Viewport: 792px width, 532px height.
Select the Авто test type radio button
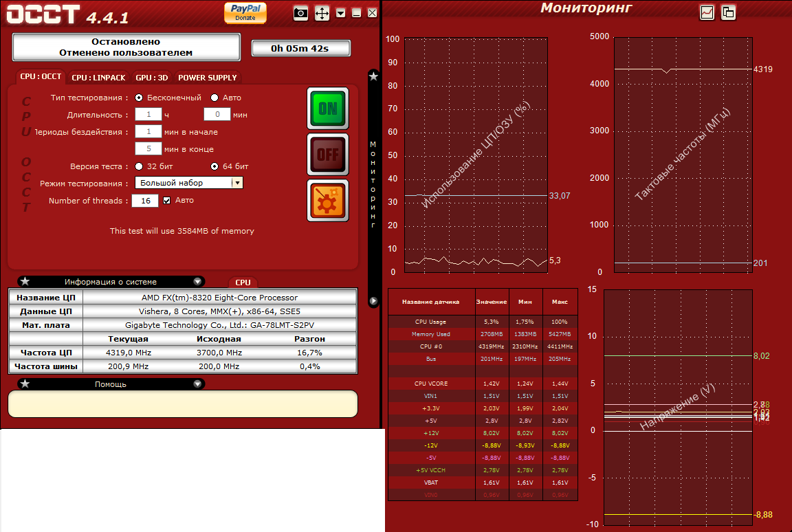214,98
